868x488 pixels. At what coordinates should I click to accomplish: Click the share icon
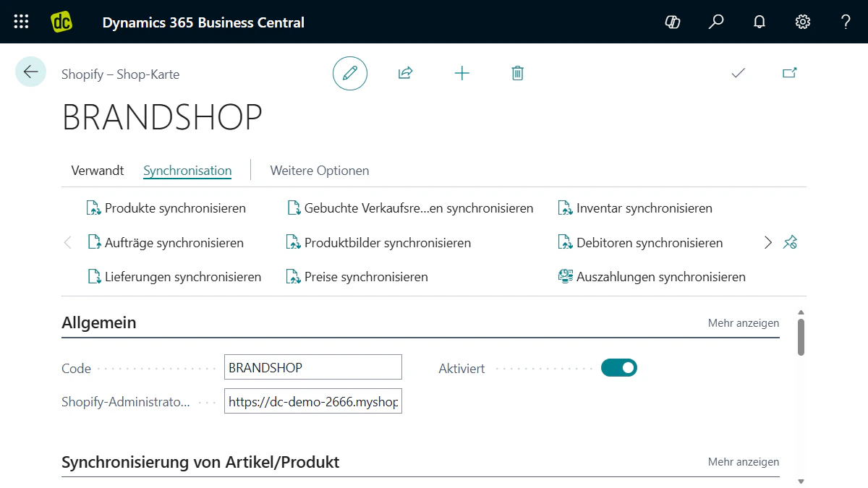point(405,73)
